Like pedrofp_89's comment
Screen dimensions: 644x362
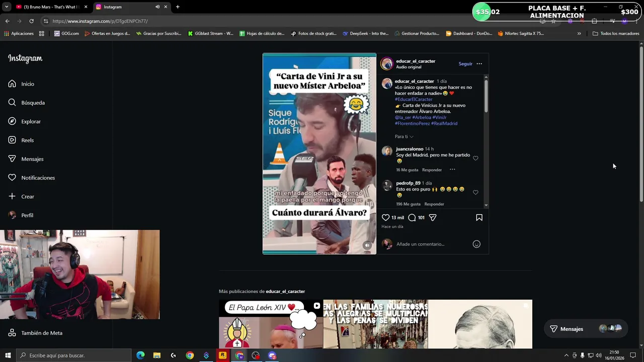(x=475, y=193)
